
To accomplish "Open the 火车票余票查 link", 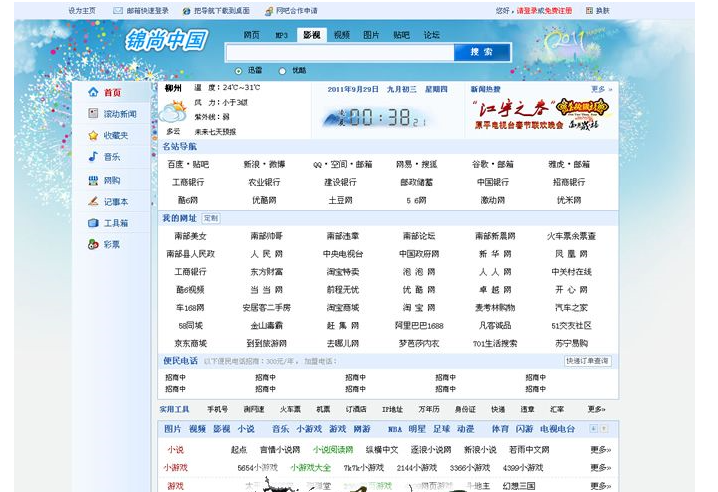I will tap(571, 236).
